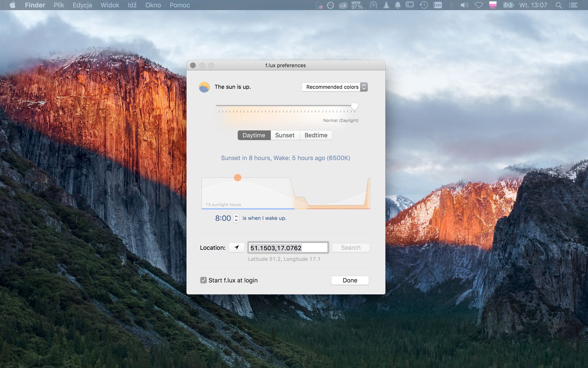Open the Recommended colors dropdown
588x368 pixels.
click(x=334, y=87)
